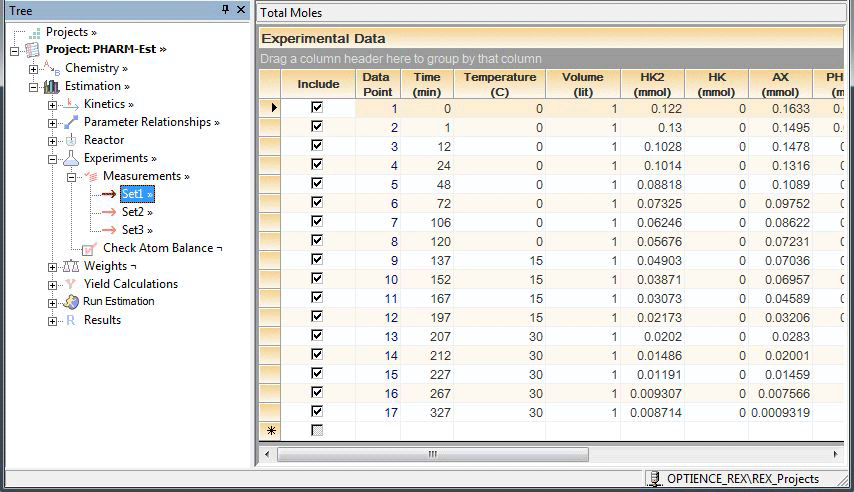Click the Kinetics arrow icon
The height and width of the screenshot is (492, 854).
[71, 104]
